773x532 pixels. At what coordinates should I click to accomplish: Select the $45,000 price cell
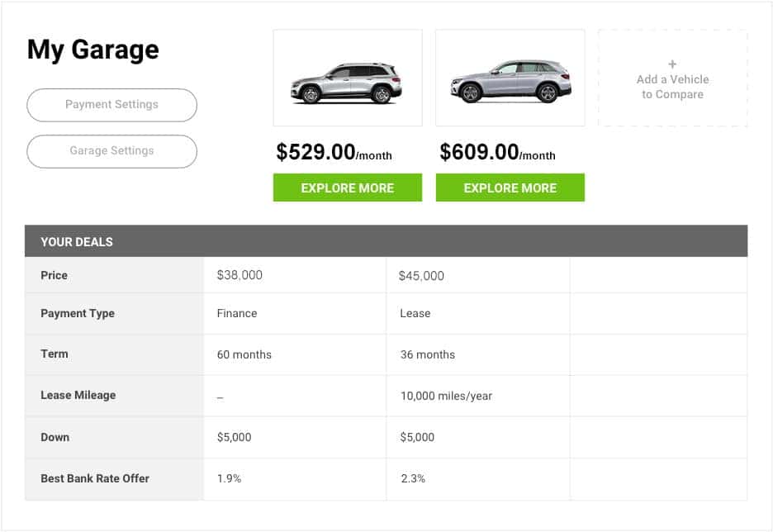(x=478, y=275)
